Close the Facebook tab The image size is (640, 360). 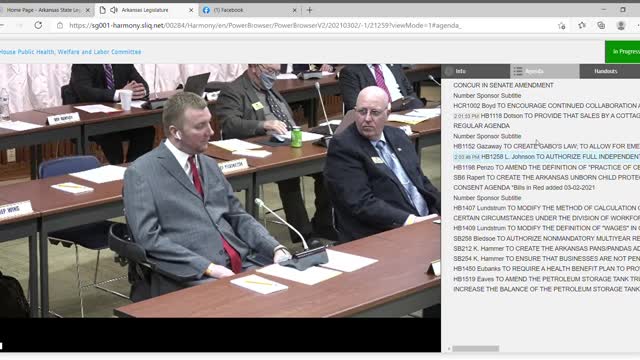(294, 10)
